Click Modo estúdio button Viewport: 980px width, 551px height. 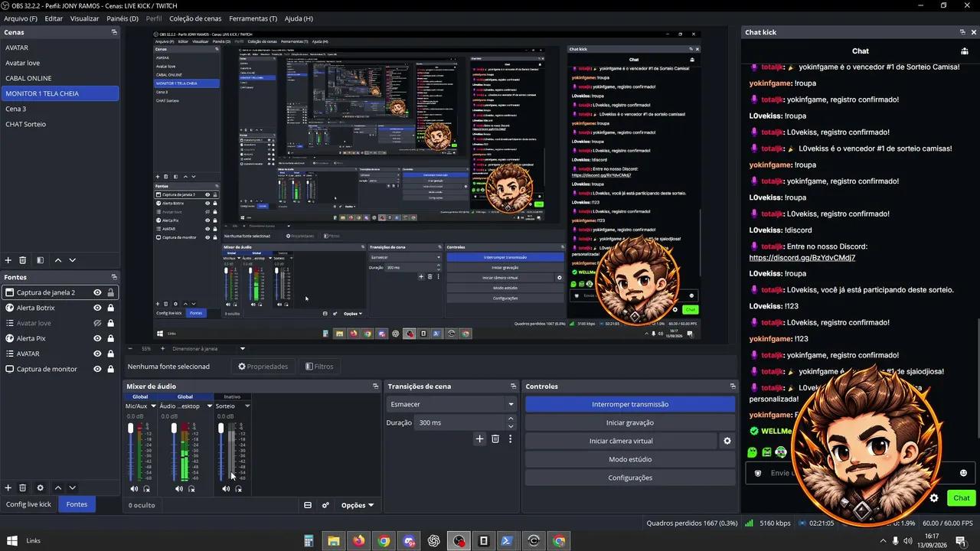630,459
